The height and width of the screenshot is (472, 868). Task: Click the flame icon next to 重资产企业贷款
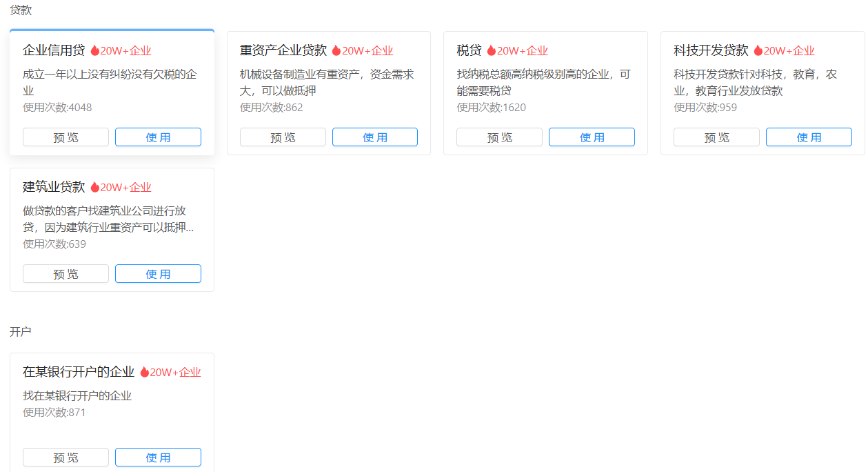click(x=336, y=50)
